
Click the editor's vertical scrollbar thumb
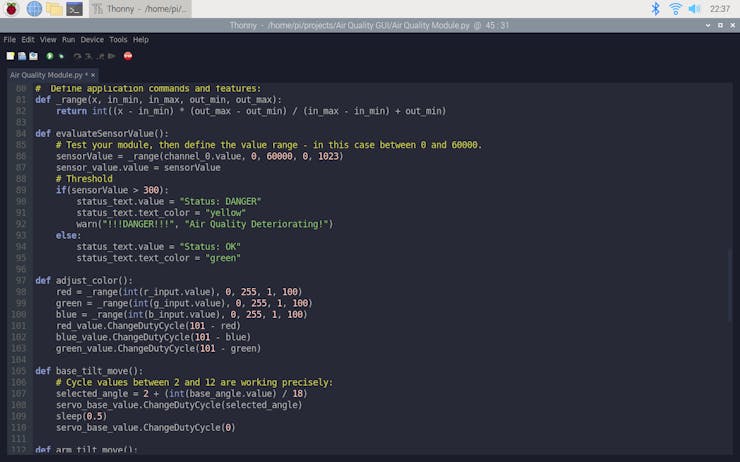point(730,286)
